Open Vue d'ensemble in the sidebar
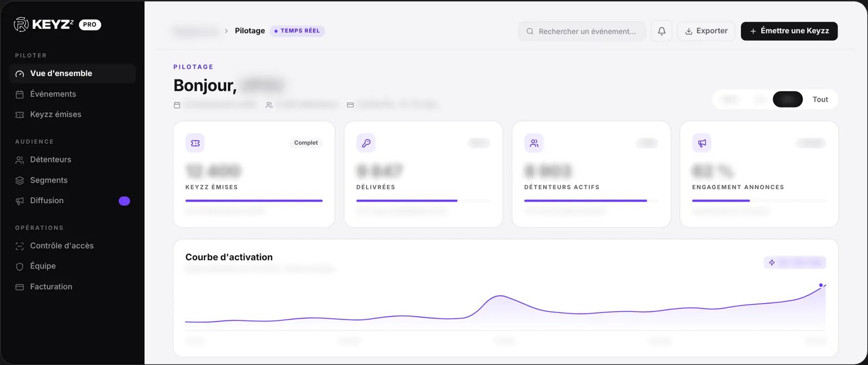868x365 pixels. (x=72, y=73)
